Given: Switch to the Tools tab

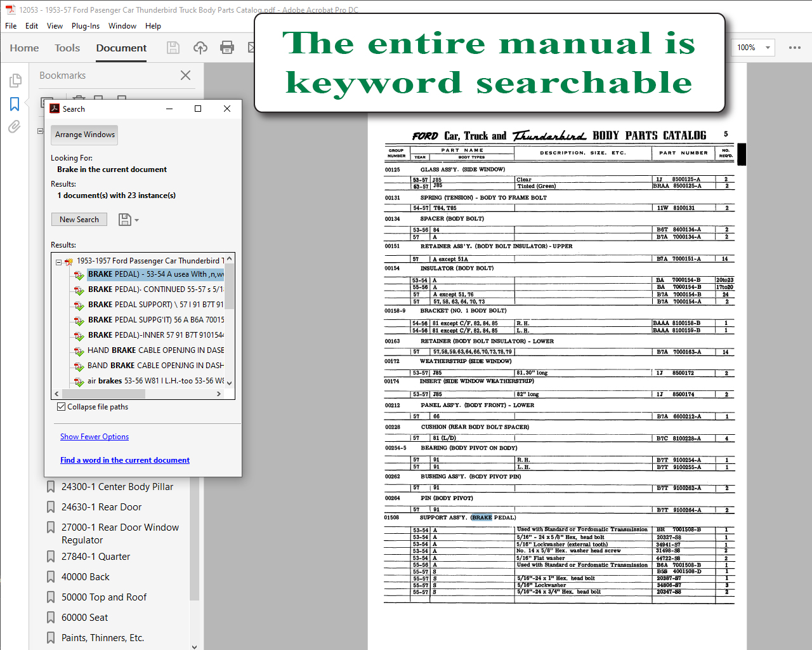Looking at the screenshot, I should (x=67, y=48).
